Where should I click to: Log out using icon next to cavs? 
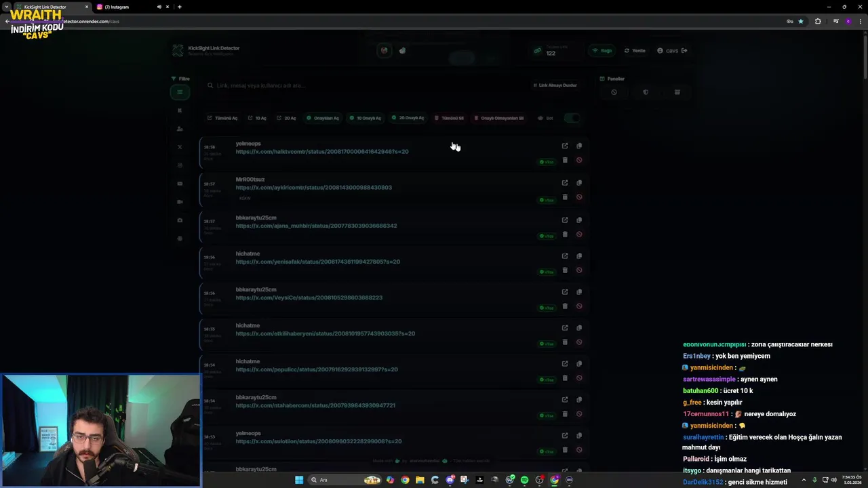684,51
